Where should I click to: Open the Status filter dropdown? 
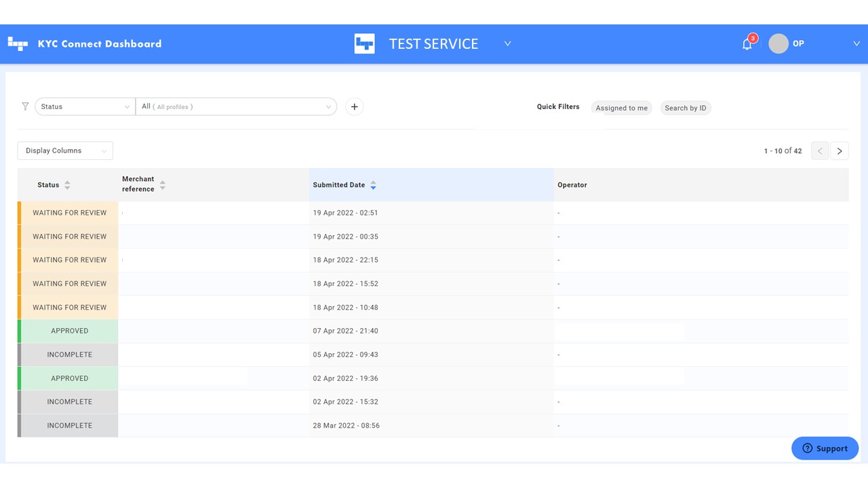pos(84,106)
